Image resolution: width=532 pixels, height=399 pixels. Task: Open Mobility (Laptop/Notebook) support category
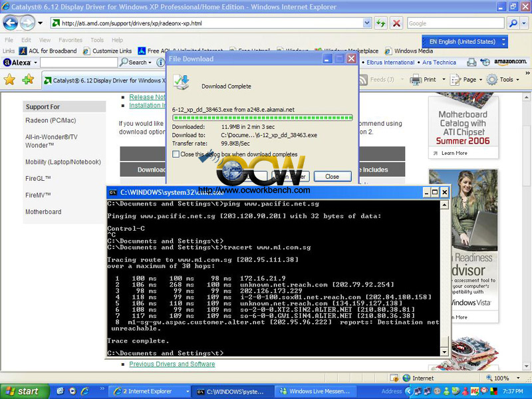click(63, 162)
